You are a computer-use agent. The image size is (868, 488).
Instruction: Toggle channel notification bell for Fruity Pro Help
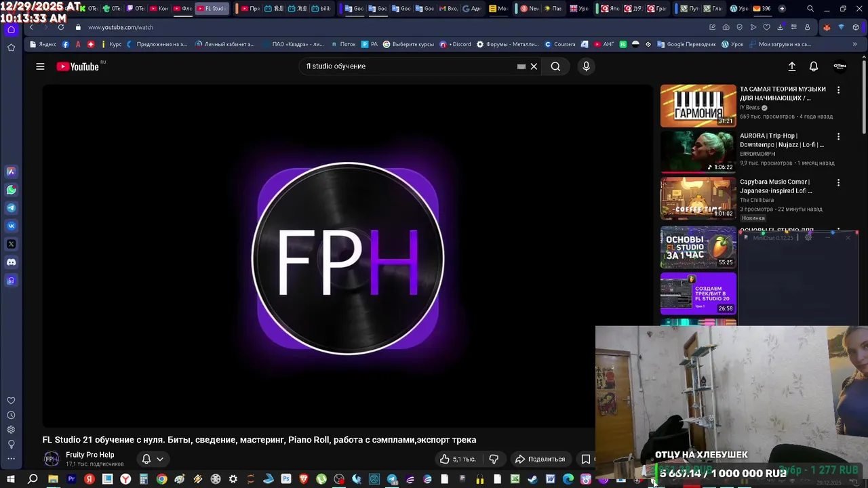tap(146, 459)
